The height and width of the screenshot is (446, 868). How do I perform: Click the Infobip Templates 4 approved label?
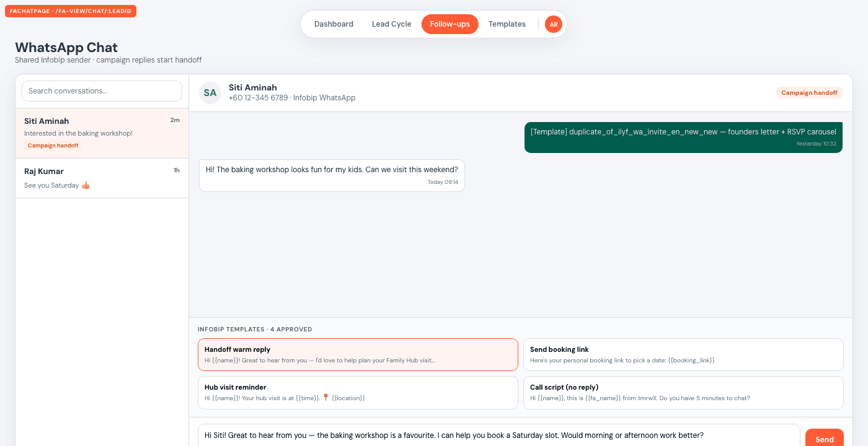255,330
